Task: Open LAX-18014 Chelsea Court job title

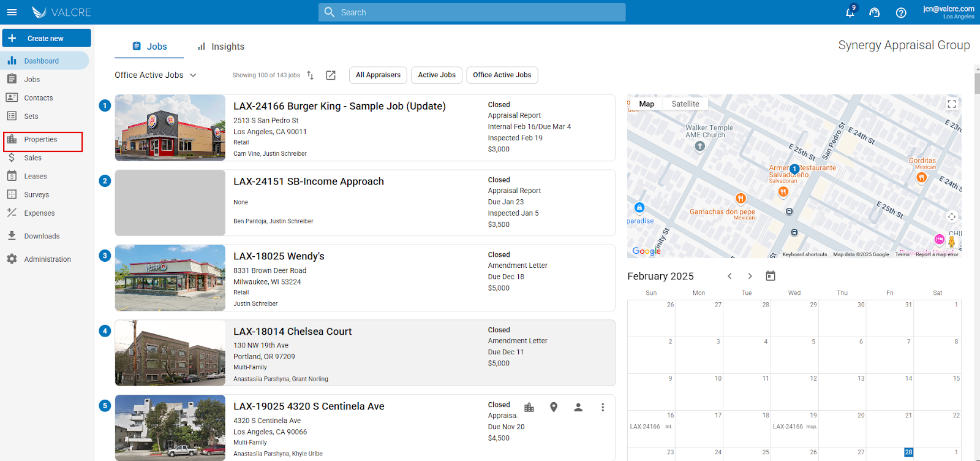Action: click(x=292, y=332)
